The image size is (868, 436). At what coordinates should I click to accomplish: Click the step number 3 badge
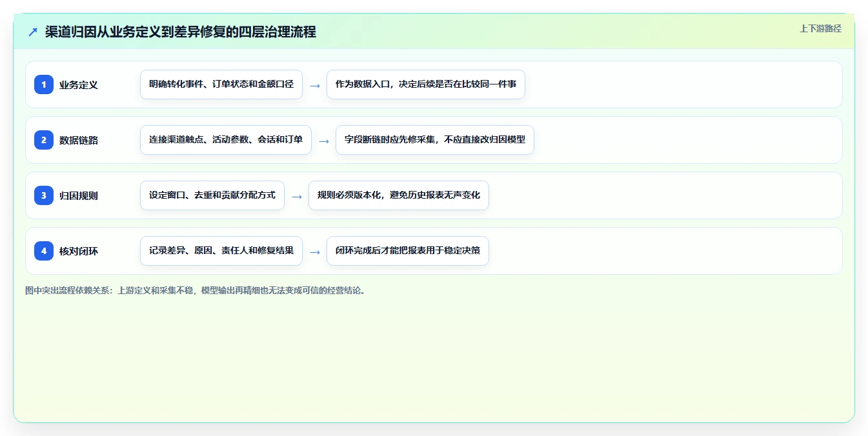pyautogui.click(x=44, y=195)
